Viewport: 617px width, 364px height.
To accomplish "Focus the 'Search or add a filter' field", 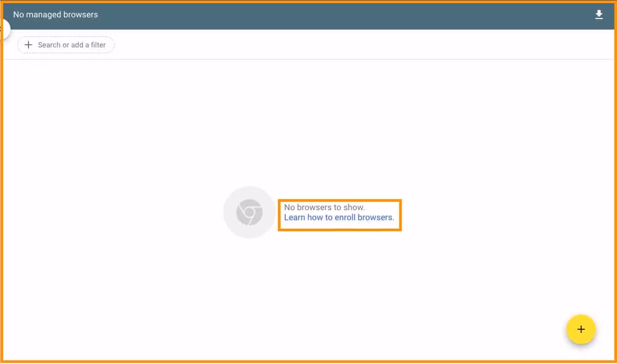I will coord(72,45).
